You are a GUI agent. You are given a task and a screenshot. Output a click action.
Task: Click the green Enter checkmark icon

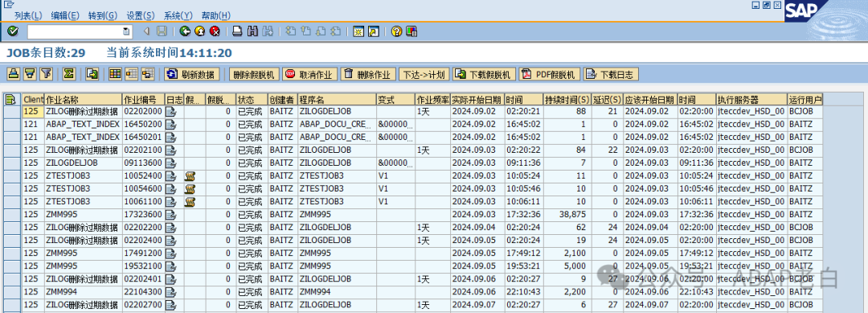click(13, 31)
